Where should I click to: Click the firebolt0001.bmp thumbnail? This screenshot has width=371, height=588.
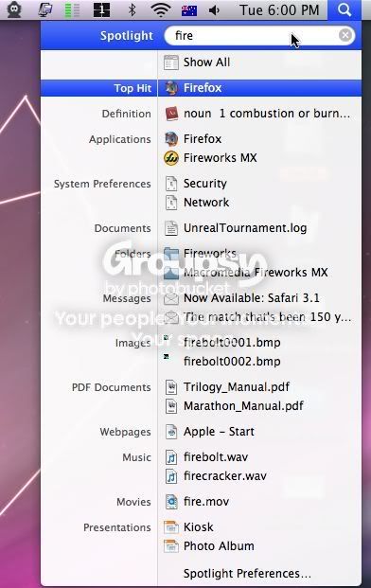point(166,338)
